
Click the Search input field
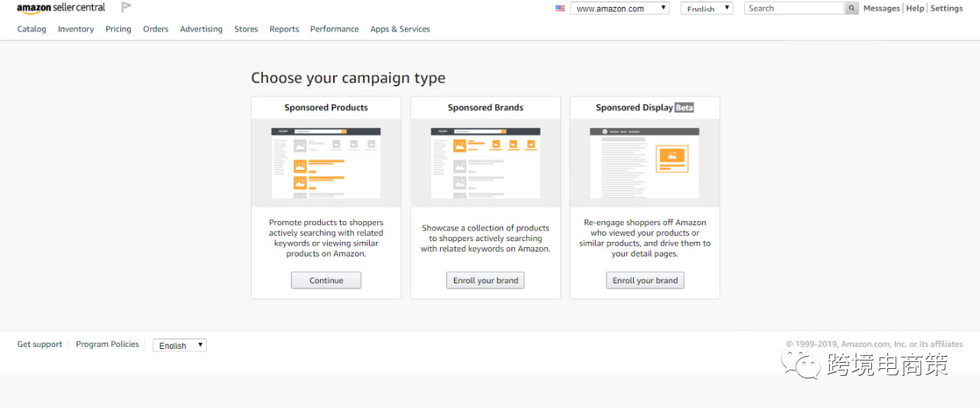click(794, 8)
